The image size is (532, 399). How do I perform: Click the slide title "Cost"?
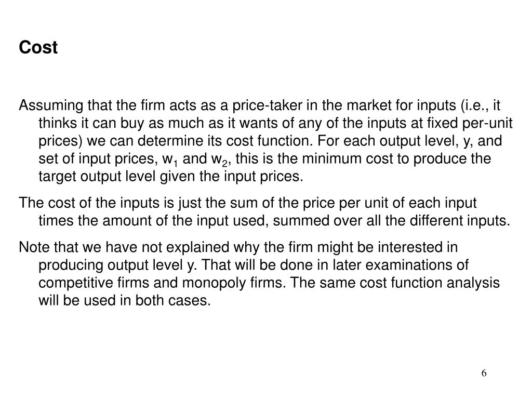[38, 47]
